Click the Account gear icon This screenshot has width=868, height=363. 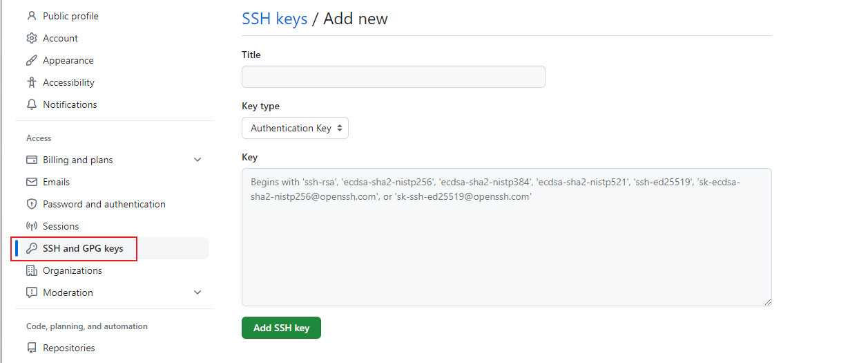pos(31,38)
